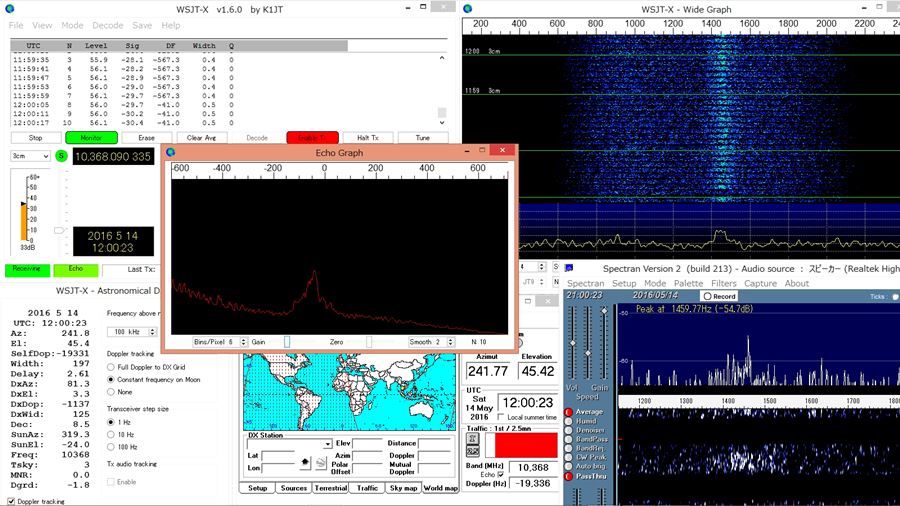Adjust the JT9 spinner in Wide Graph
This screenshot has height=506, width=900.
point(541,282)
